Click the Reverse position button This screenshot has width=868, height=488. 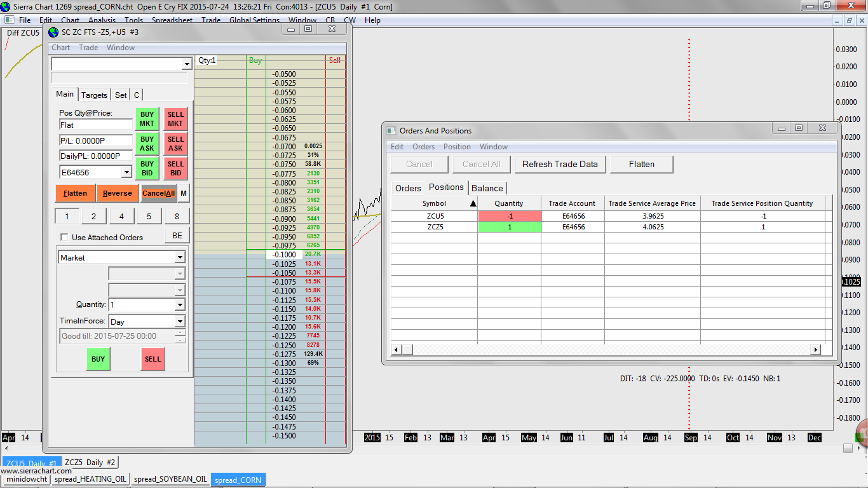point(118,193)
